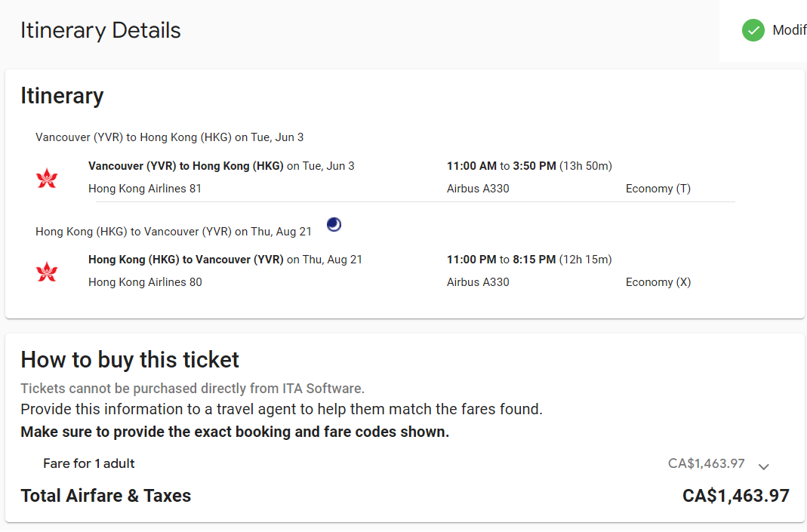
Task: Click the overnight moon icon on return flight
Action: click(x=334, y=224)
